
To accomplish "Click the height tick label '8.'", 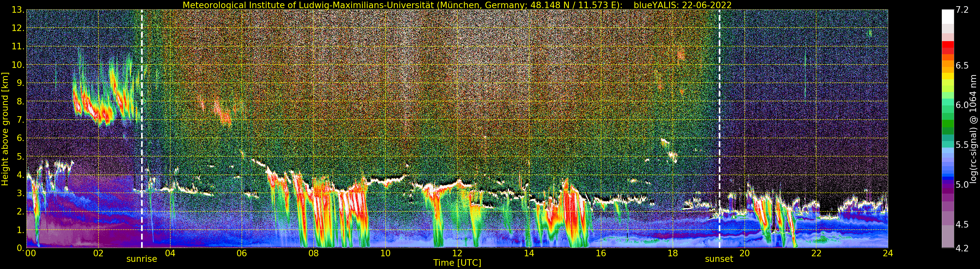I will [20, 102].
